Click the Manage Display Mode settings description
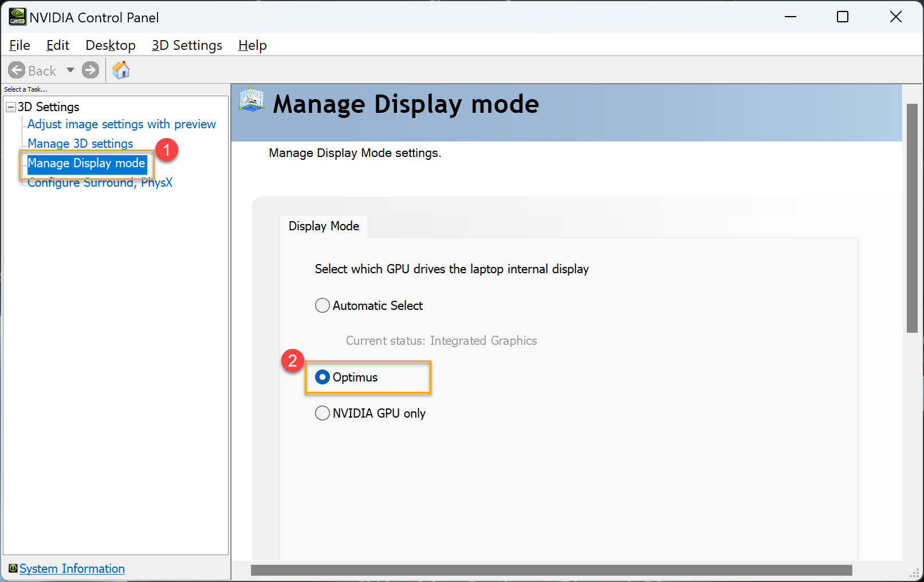The image size is (924, 582). [x=355, y=153]
